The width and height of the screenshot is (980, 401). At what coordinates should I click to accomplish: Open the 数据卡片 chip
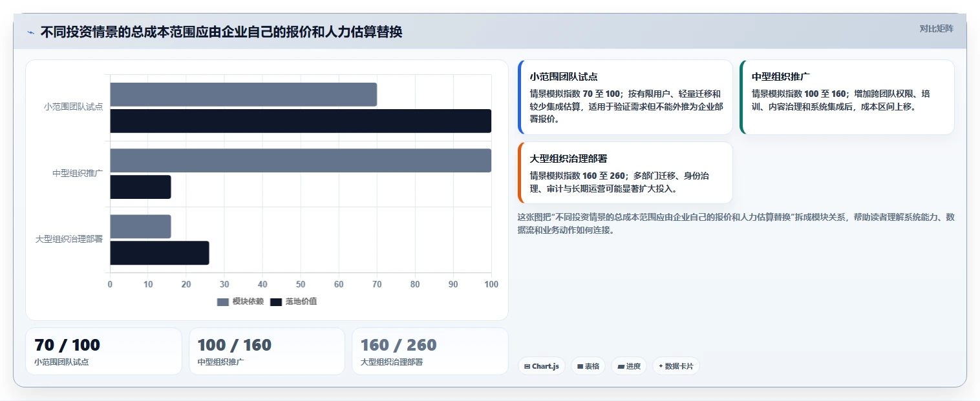point(676,366)
